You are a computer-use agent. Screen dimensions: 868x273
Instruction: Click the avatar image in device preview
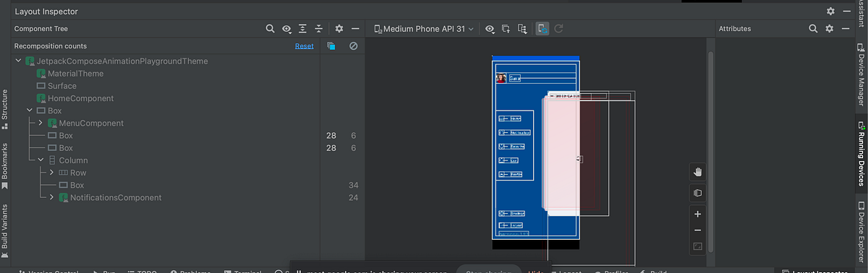coord(501,78)
